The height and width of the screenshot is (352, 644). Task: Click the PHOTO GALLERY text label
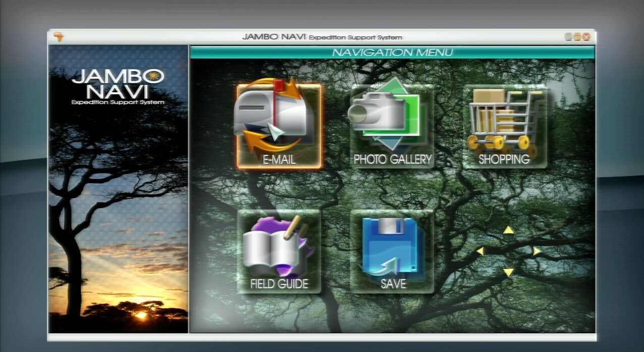(392, 159)
